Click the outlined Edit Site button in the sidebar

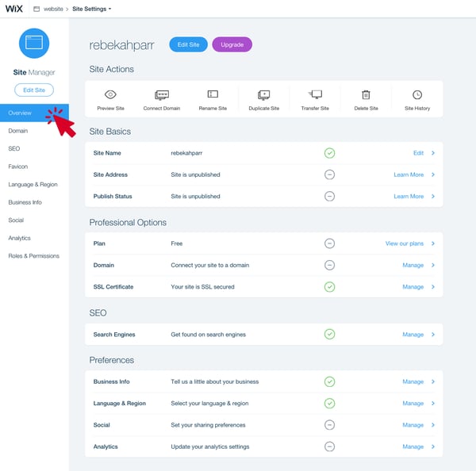click(x=34, y=90)
